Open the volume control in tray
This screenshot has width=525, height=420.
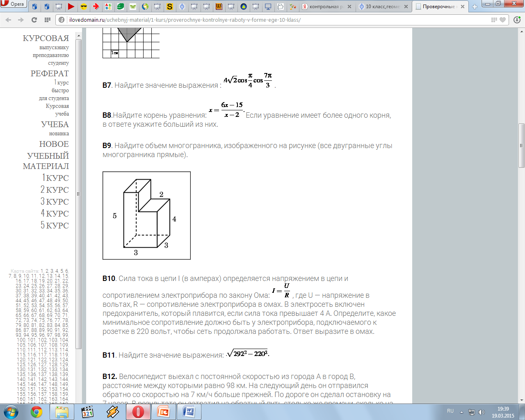pyautogui.click(x=481, y=412)
